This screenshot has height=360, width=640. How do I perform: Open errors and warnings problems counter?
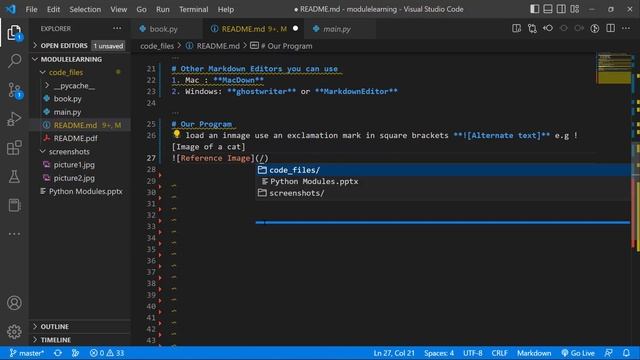[107, 353]
